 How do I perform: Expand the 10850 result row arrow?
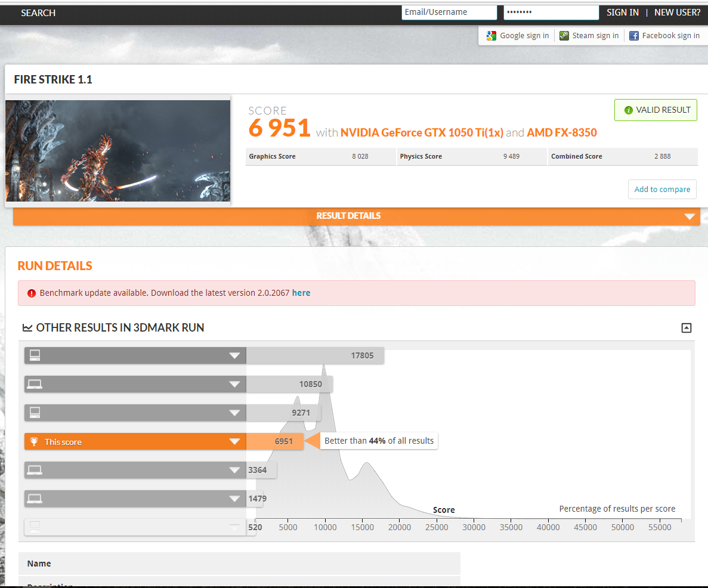pos(234,384)
